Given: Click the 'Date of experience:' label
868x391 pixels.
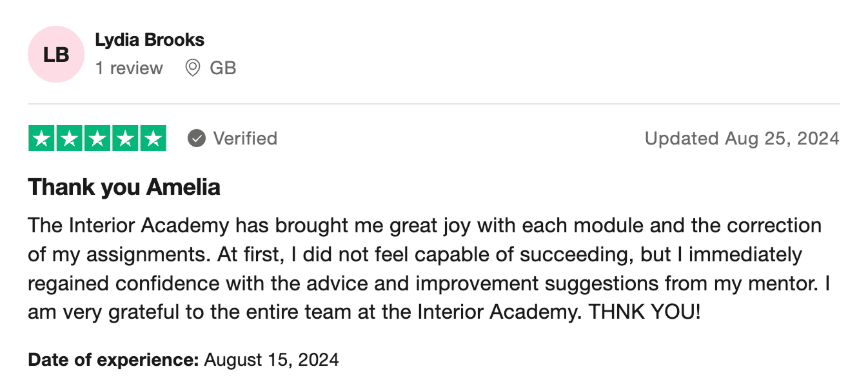Looking at the screenshot, I should click(x=113, y=359).
